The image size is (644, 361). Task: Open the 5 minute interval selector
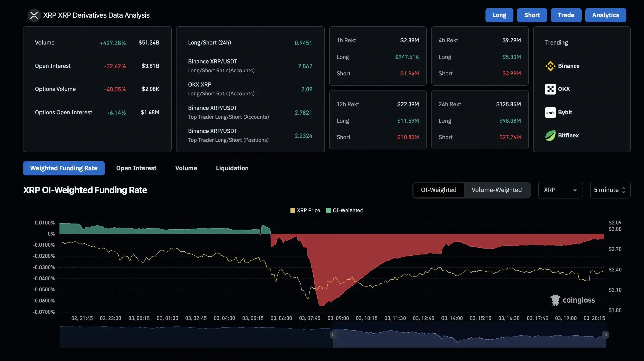tap(610, 190)
